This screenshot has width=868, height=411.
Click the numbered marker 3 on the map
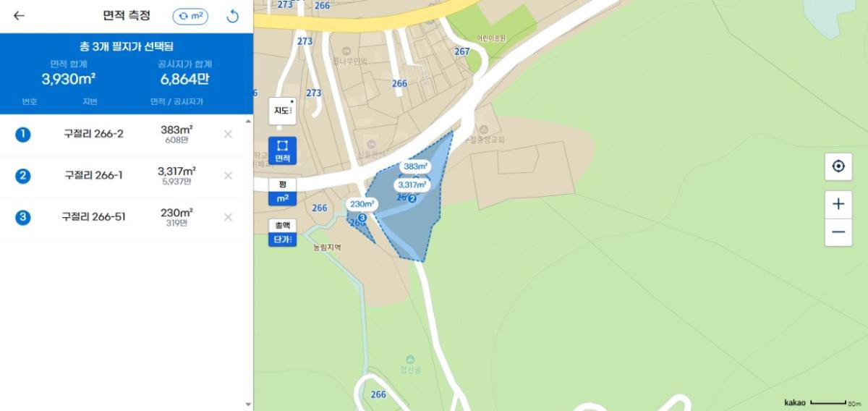[x=362, y=217]
